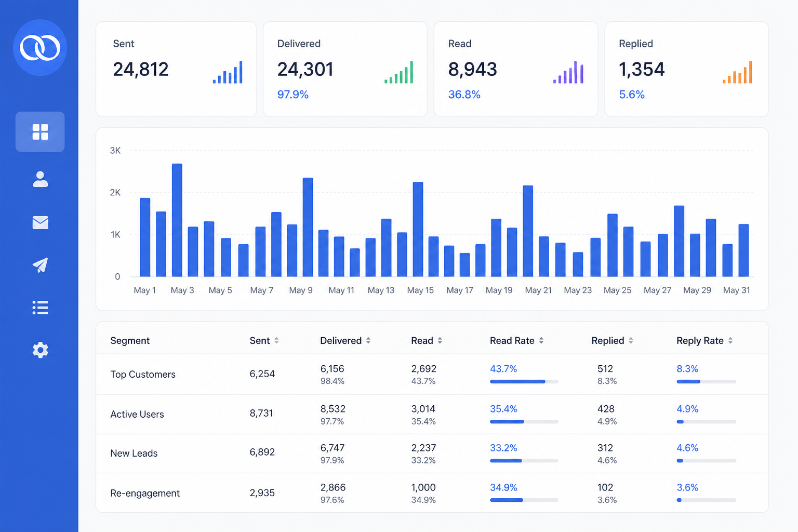Sort table by the Read column arrows
This screenshot has height=532, width=798.
(x=440, y=340)
